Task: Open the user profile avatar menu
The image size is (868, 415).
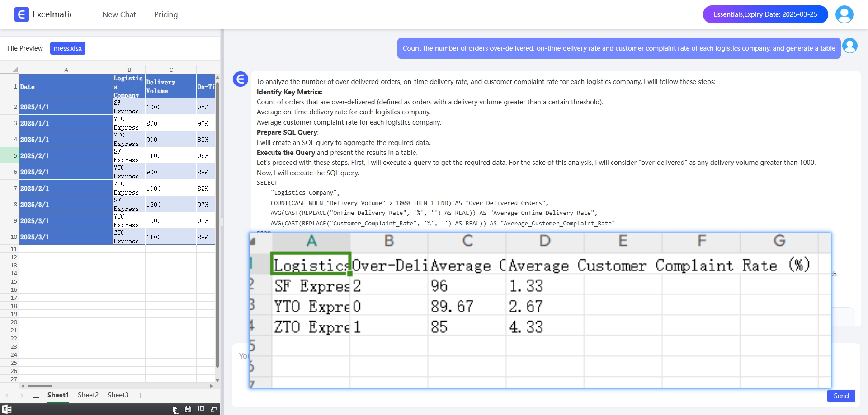Action: (844, 14)
